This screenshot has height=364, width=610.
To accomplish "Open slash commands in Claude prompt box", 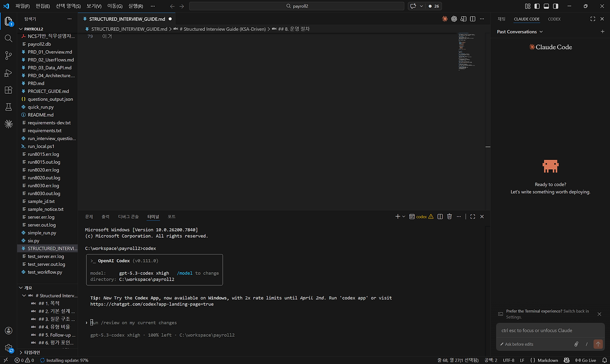I will tap(587, 344).
